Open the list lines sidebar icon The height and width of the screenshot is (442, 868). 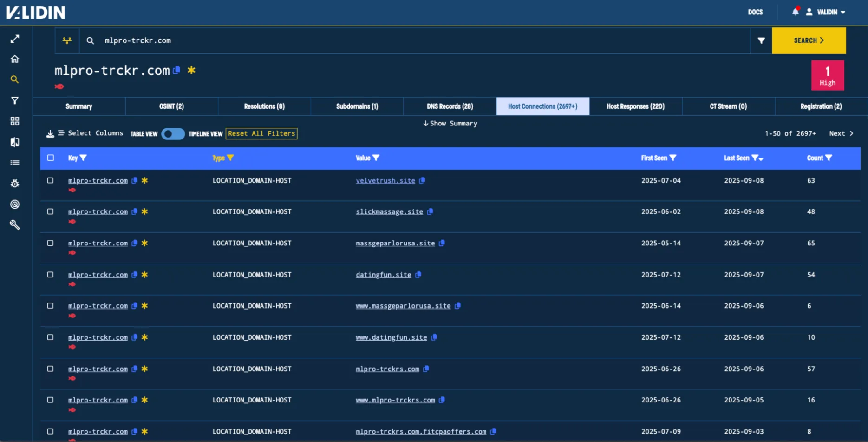pos(15,163)
